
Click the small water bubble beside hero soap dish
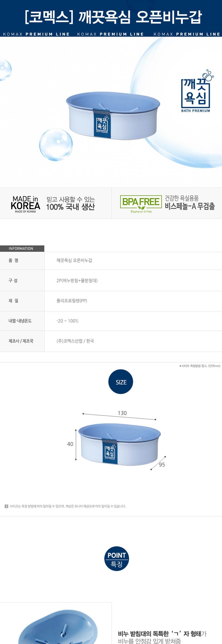click(56, 145)
